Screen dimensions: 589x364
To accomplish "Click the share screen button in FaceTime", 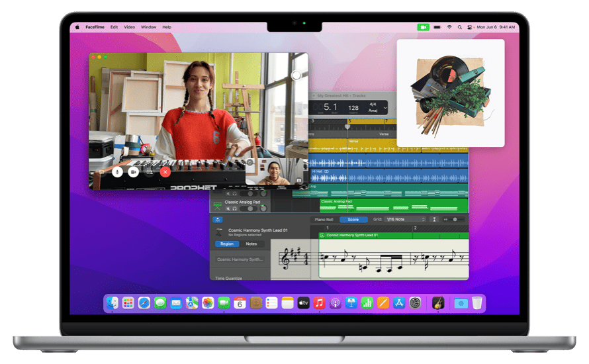I will pyautogui.click(x=149, y=172).
